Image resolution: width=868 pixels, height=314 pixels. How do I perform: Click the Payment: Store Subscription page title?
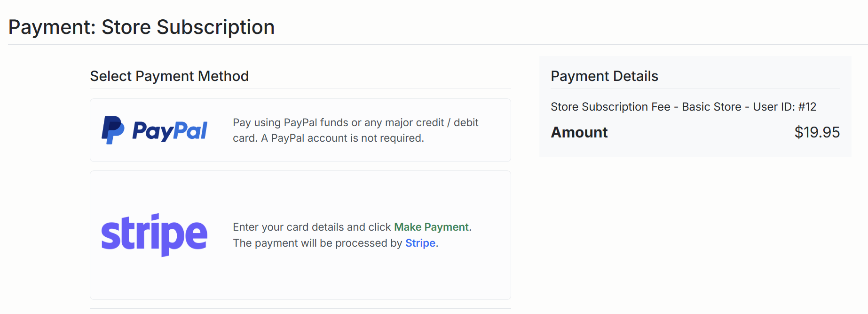click(142, 27)
